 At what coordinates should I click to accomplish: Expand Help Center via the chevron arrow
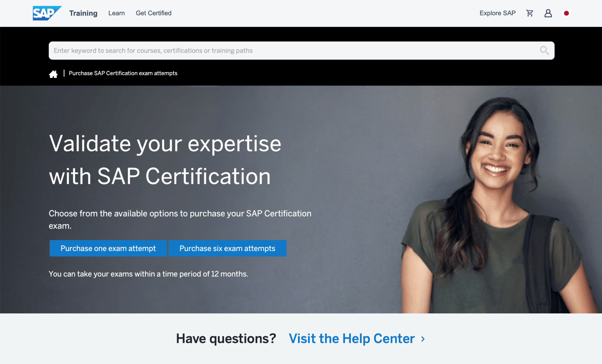coord(423,338)
